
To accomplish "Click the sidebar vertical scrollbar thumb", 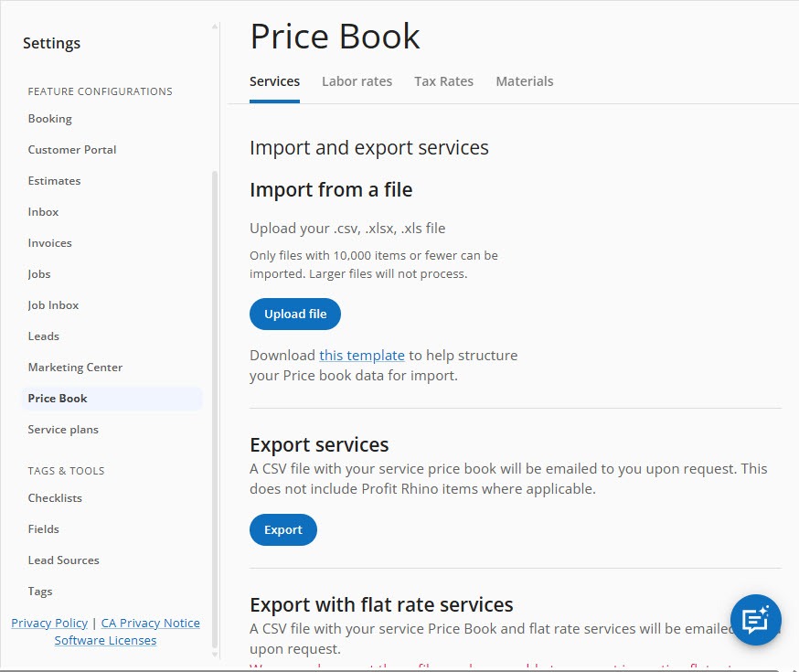I will [x=215, y=411].
